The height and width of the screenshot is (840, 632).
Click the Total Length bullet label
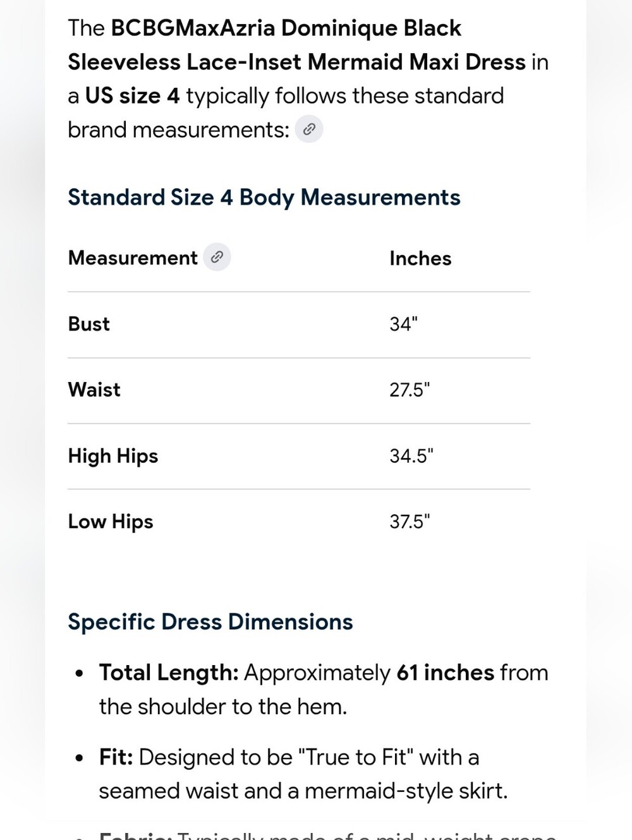(x=169, y=673)
